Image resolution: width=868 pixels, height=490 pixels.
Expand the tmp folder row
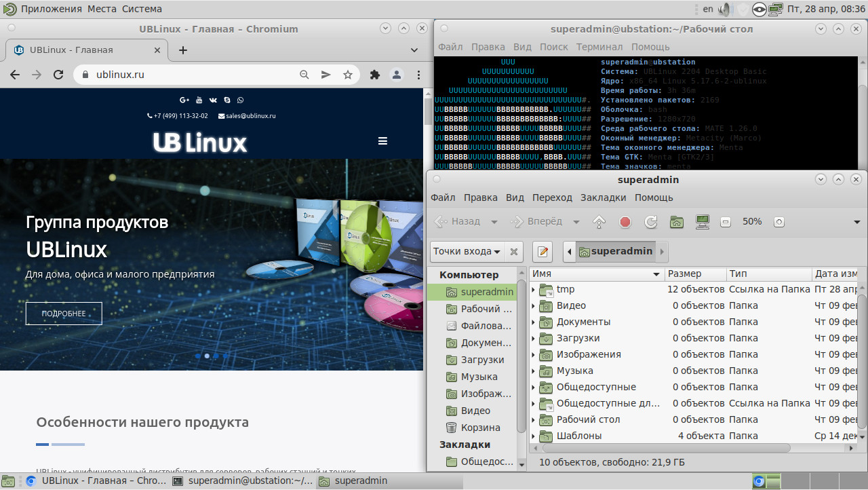[x=534, y=290]
